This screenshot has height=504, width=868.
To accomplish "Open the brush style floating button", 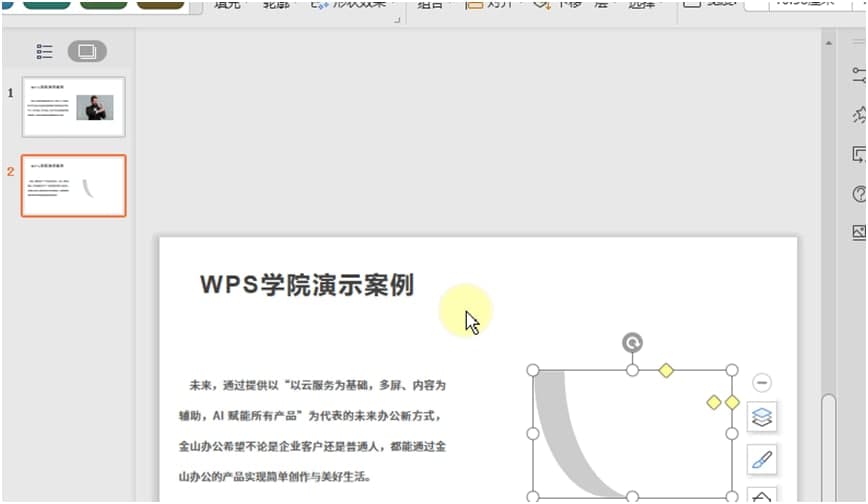I will point(762,459).
